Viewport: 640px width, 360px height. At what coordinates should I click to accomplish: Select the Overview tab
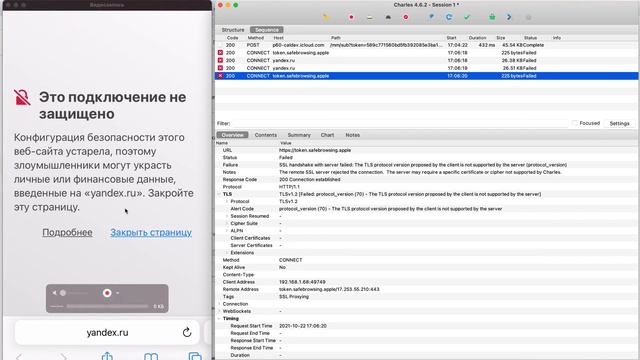(232, 135)
